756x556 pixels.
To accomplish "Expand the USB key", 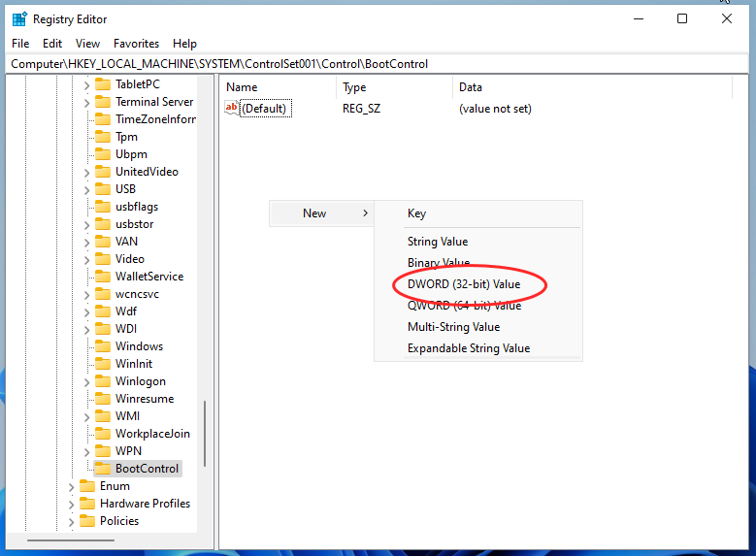I will pos(86,190).
